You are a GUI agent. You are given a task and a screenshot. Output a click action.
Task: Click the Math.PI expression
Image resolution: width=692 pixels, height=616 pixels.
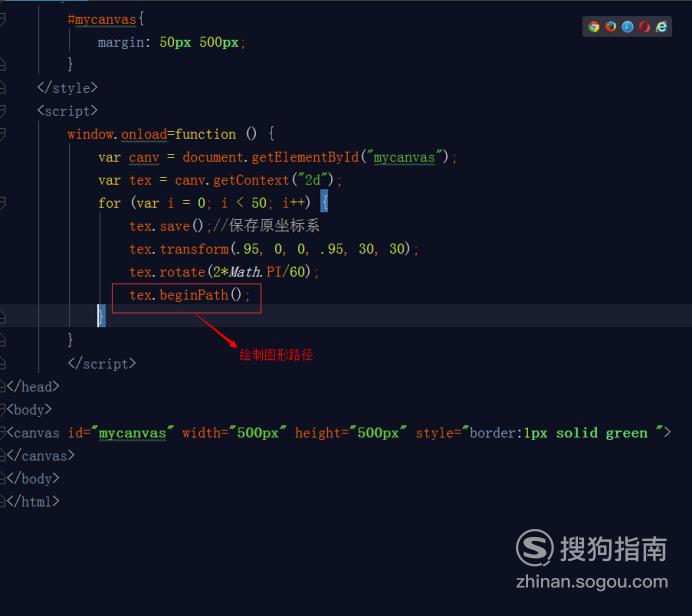coord(255,272)
